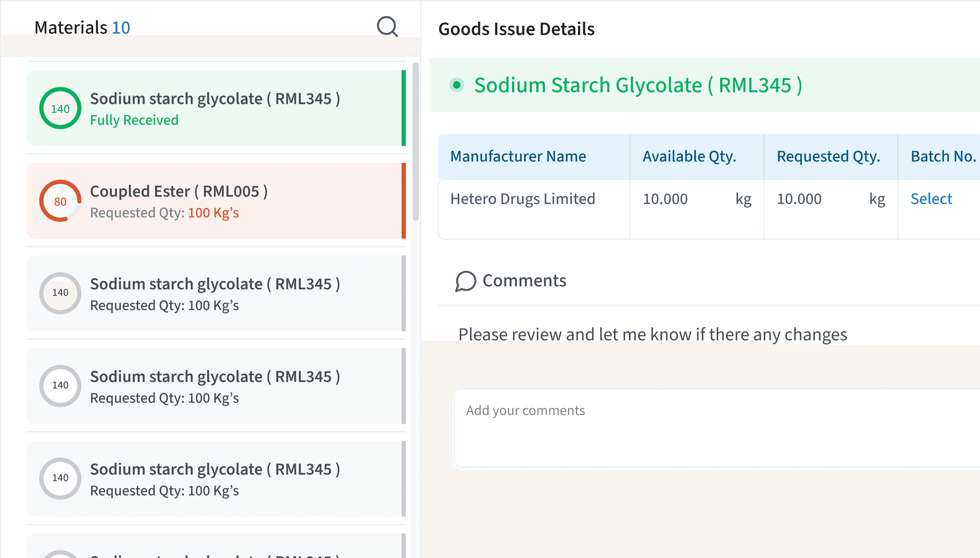Click the comments speech bubble icon
The width and height of the screenshot is (980, 558).
[x=465, y=281]
